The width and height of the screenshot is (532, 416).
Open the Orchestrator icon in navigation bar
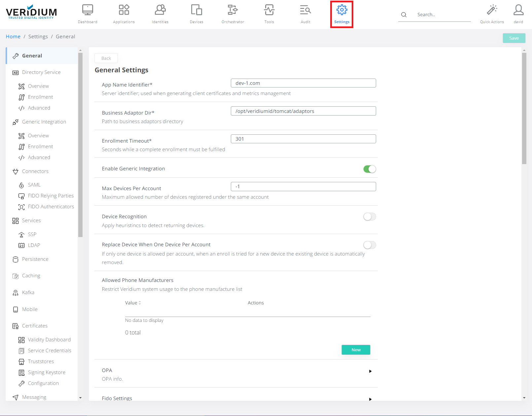(233, 11)
